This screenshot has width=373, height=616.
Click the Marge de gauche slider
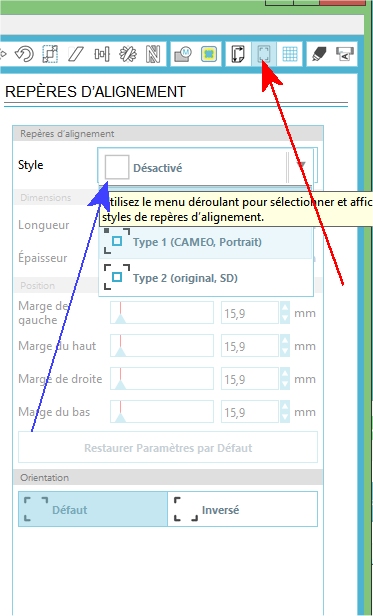pos(162,313)
